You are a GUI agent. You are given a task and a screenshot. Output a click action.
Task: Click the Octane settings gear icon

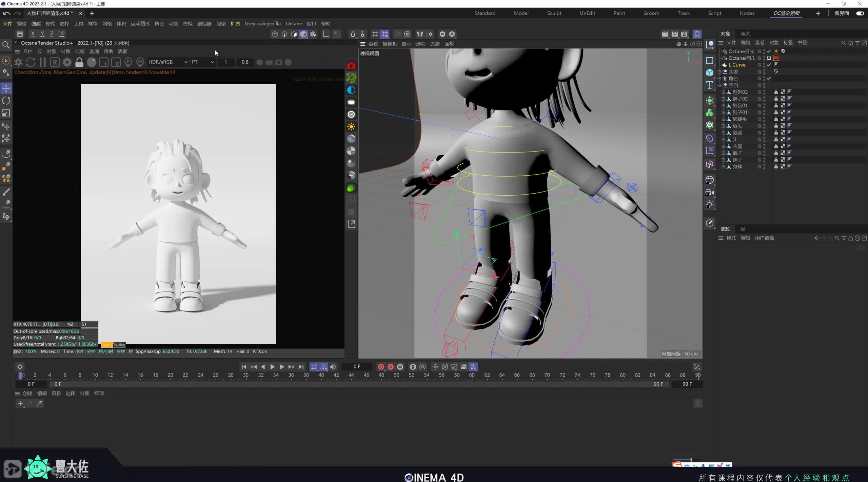[x=67, y=62]
